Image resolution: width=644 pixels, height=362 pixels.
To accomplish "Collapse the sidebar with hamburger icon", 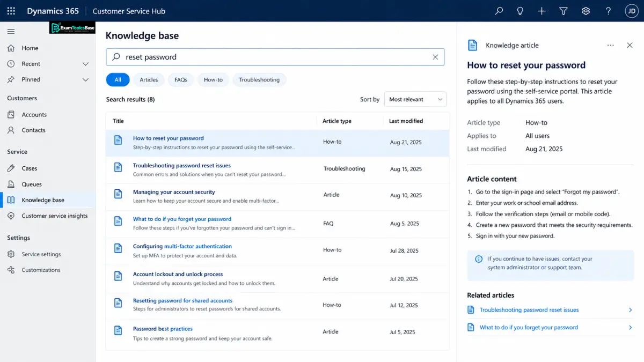I will [11, 32].
